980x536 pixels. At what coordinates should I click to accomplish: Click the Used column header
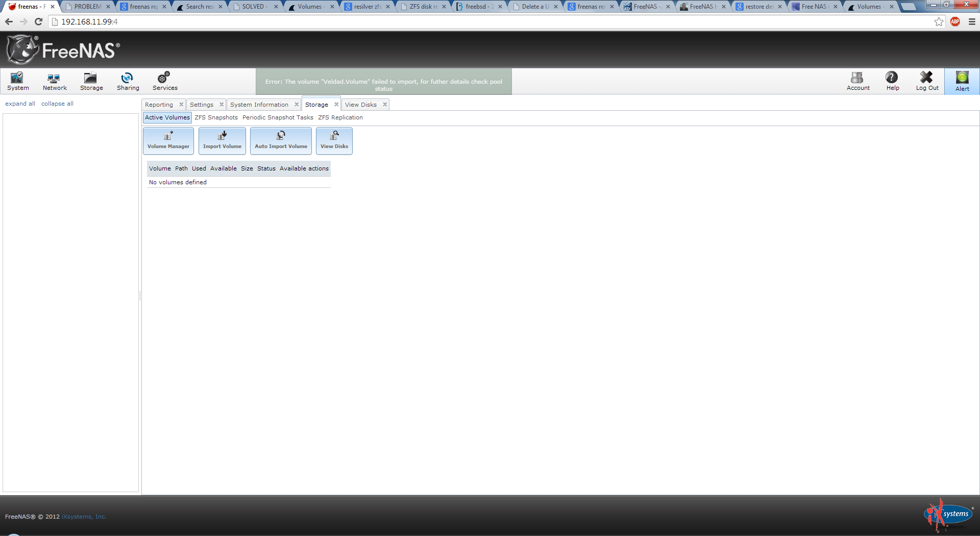point(199,168)
